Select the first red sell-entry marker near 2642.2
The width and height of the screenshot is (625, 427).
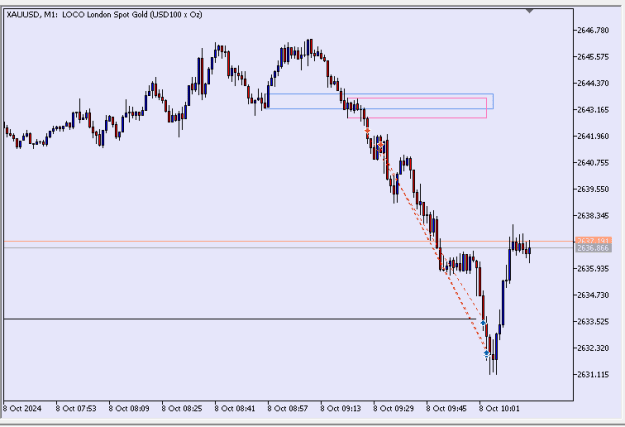[367, 131]
